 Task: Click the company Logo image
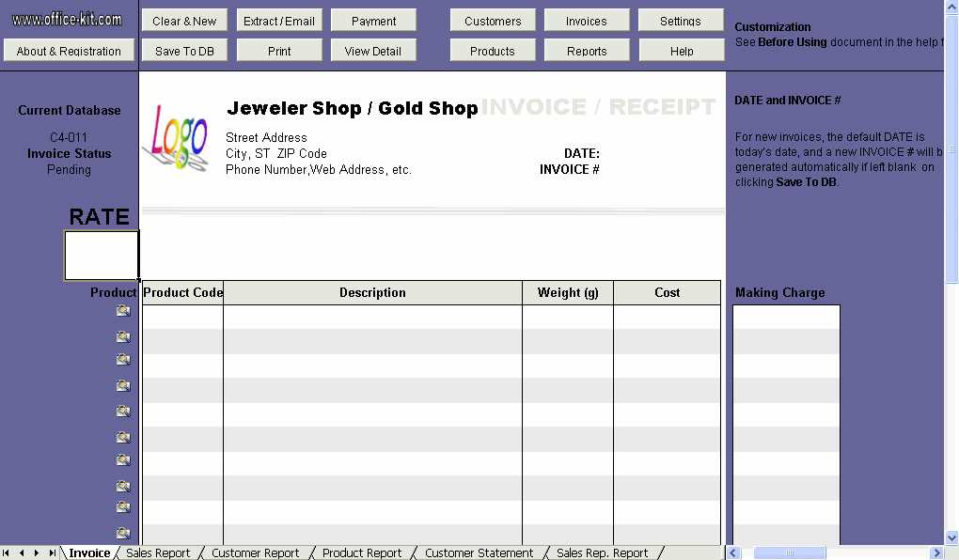pyautogui.click(x=177, y=137)
